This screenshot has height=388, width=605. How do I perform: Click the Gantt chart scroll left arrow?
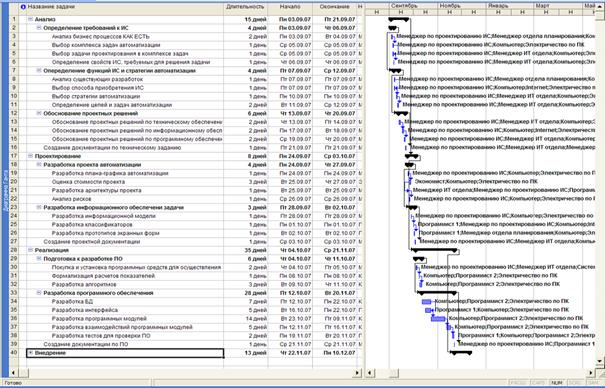[x=370, y=373]
